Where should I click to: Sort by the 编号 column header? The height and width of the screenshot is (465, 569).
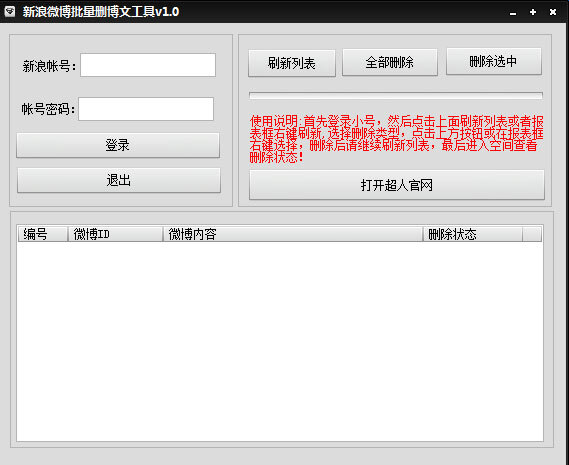point(43,234)
